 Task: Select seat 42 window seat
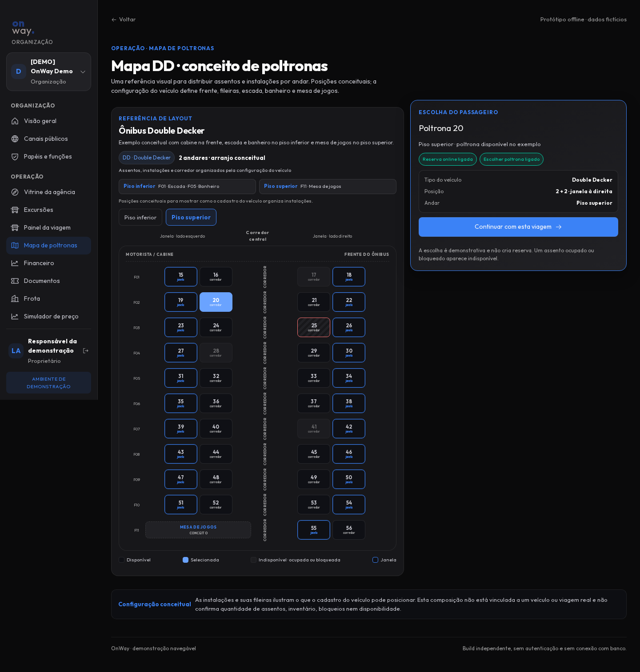coord(349,429)
